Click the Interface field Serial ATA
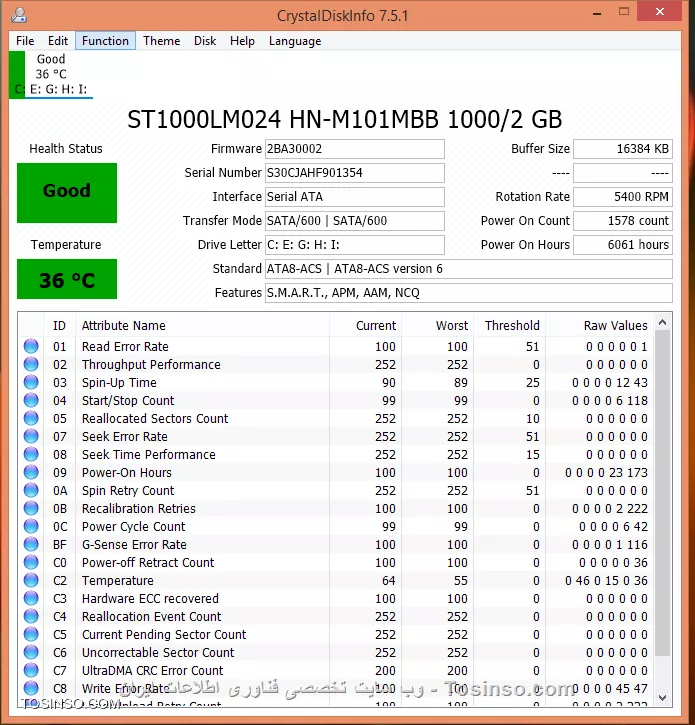Screen dimensions: 695x725 point(355,197)
